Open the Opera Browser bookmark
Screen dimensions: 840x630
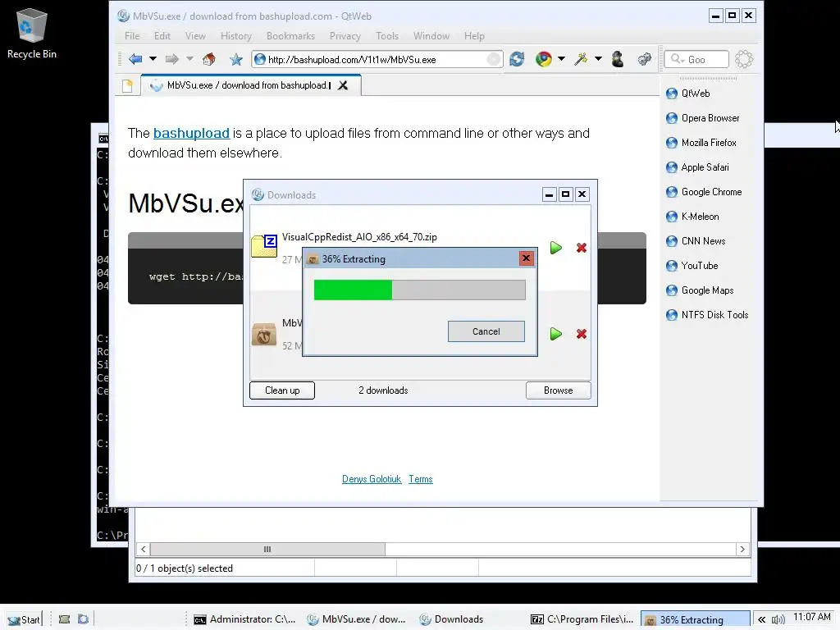pos(702,118)
